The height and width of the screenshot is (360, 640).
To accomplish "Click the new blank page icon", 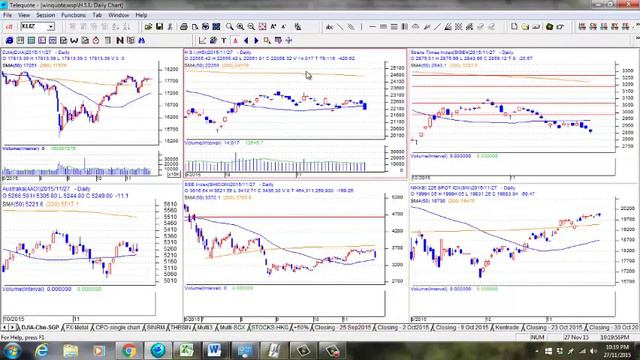I will coord(514,27).
